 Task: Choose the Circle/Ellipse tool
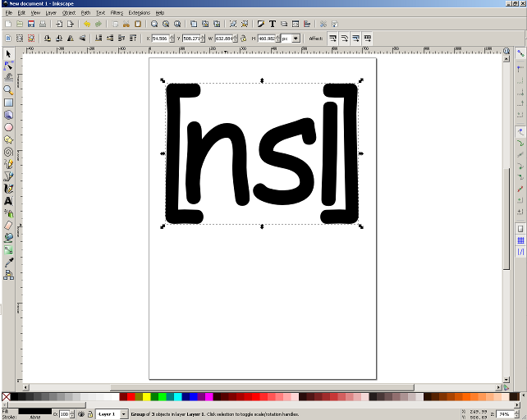[x=8, y=127]
